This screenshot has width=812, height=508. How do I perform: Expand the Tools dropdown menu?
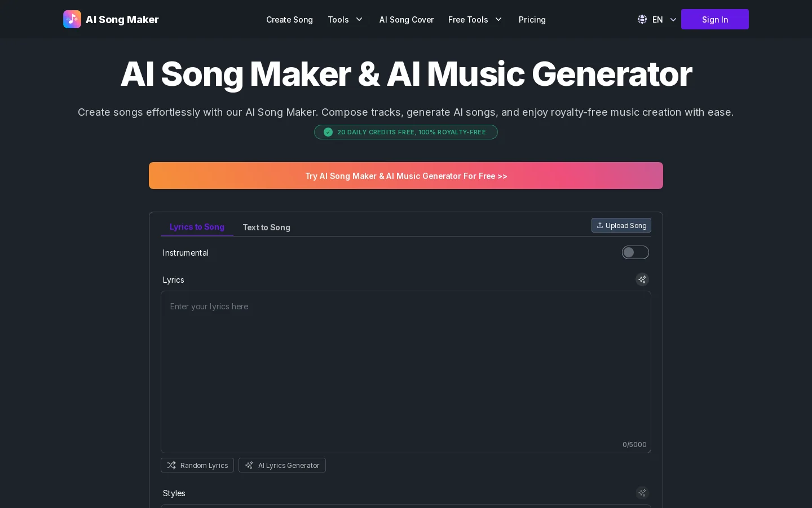point(345,19)
